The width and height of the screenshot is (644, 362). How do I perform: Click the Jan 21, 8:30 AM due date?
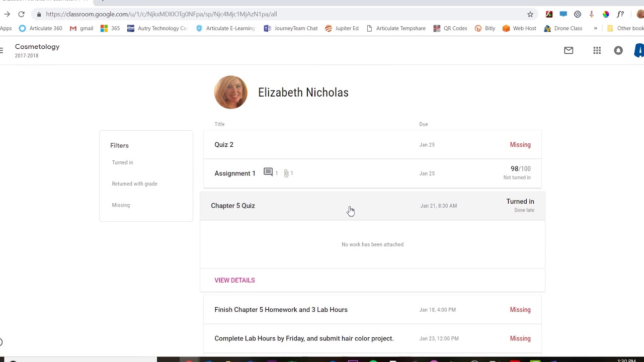click(x=439, y=206)
